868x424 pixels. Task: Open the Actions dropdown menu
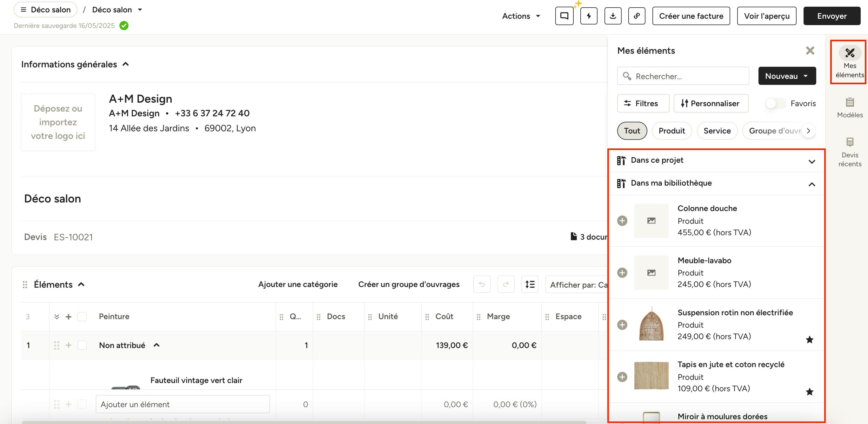pos(521,16)
